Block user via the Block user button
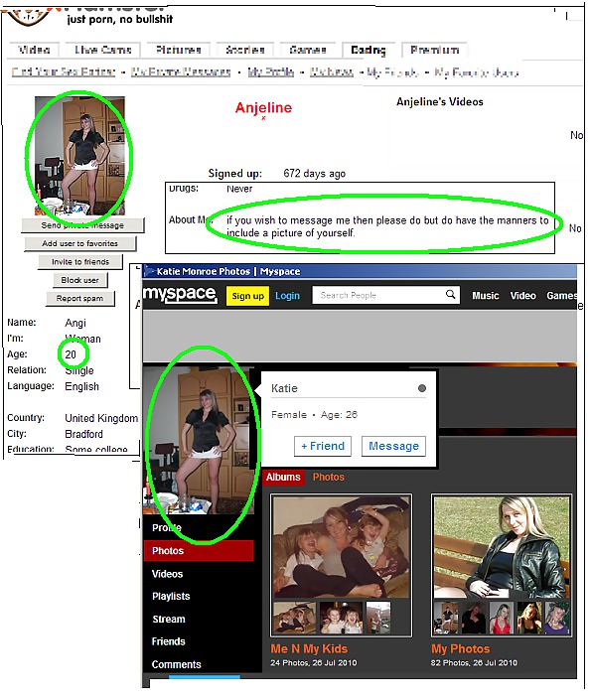590x700 pixels. tap(79, 280)
